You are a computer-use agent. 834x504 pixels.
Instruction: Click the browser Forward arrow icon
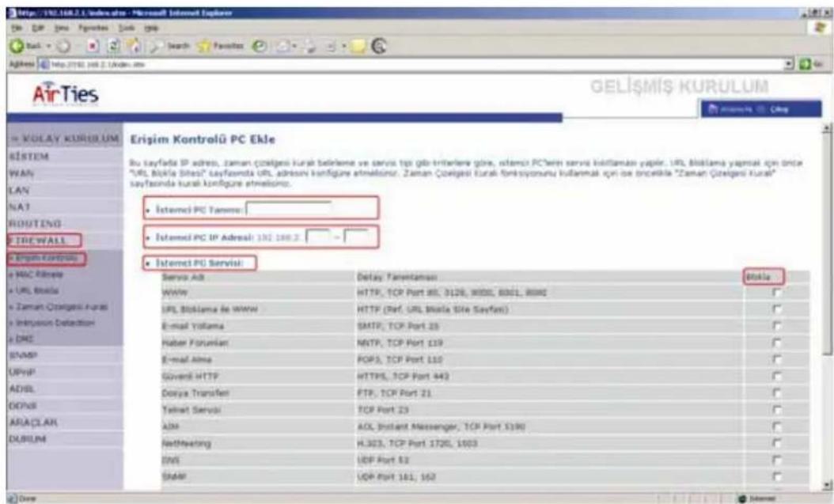coord(63,46)
